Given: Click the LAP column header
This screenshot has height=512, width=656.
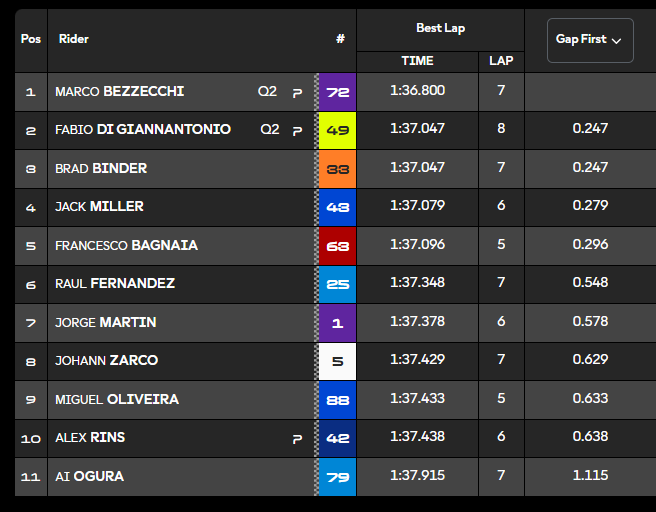Looking at the screenshot, I should (x=501, y=61).
